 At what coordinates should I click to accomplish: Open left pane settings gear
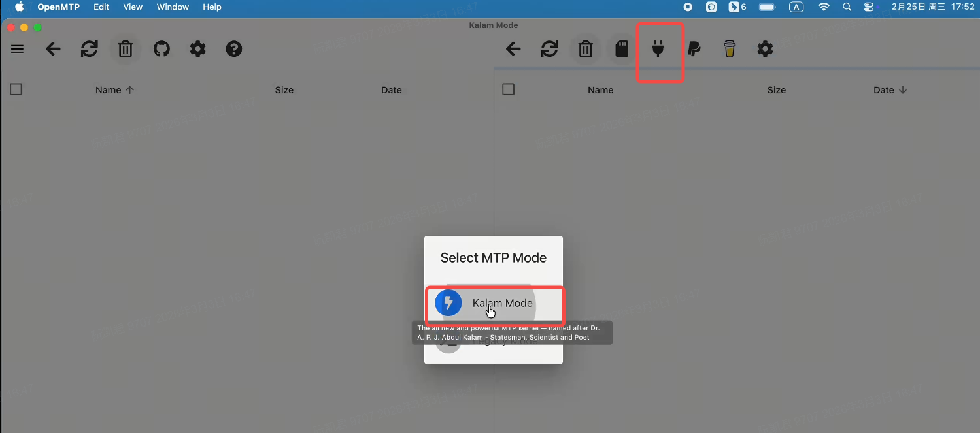[x=197, y=49]
